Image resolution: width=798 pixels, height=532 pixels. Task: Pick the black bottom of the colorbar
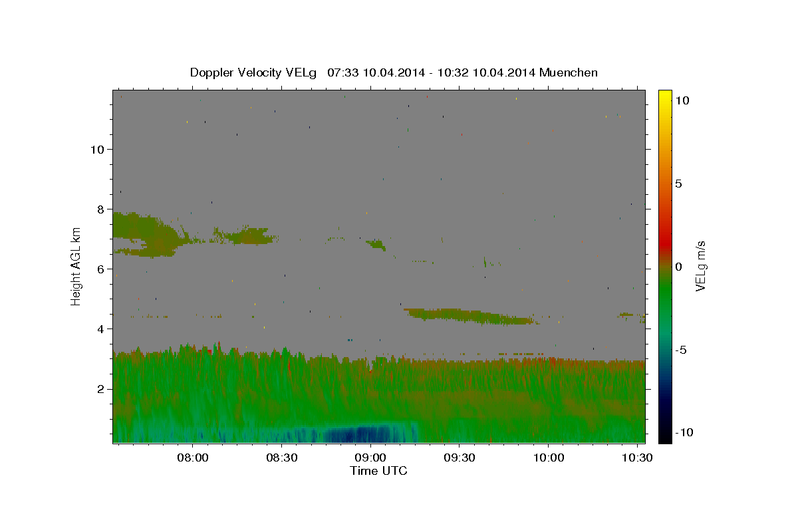[x=665, y=438]
